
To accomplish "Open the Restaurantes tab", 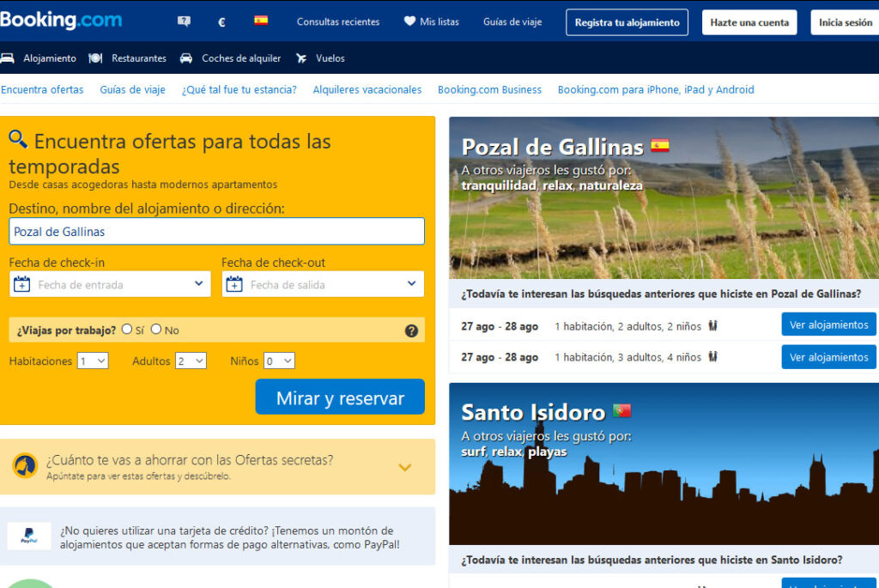I will pyautogui.click(x=128, y=58).
